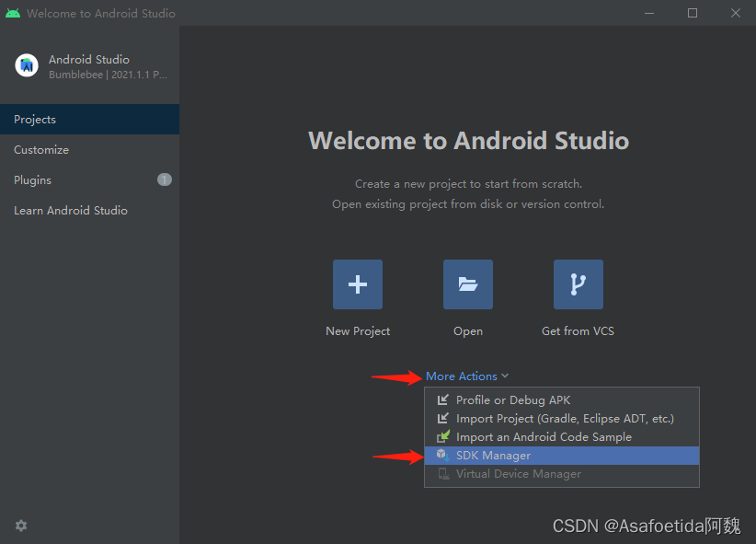This screenshot has width=756, height=544.
Task: Minimize the Welcome window
Action: tap(649, 13)
